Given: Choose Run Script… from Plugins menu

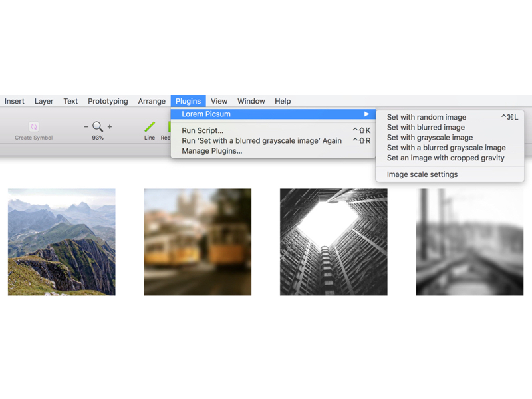Looking at the screenshot, I should 273,130.
